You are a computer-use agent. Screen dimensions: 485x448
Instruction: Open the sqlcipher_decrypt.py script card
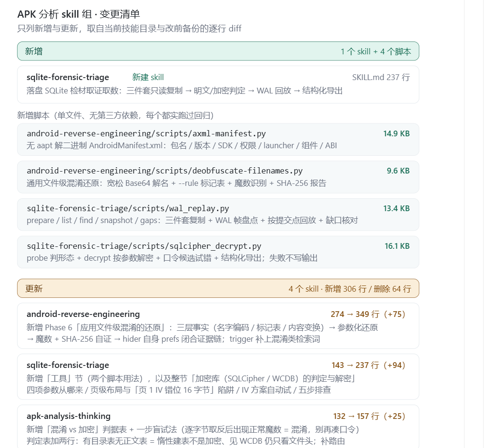click(218, 252)
